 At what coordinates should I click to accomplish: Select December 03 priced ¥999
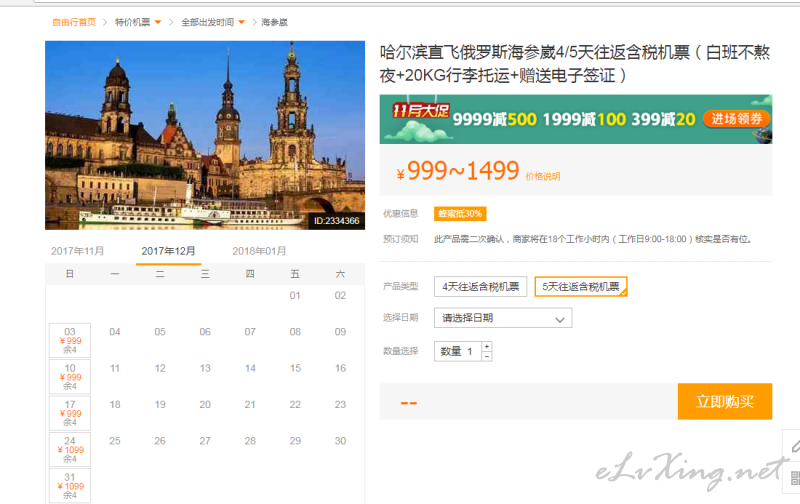(70, 340)
